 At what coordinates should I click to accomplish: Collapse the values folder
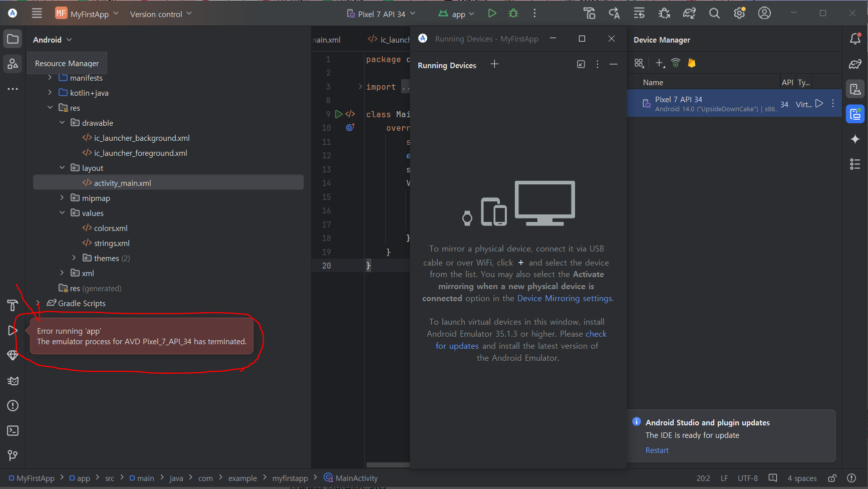[x=62, y=213]
